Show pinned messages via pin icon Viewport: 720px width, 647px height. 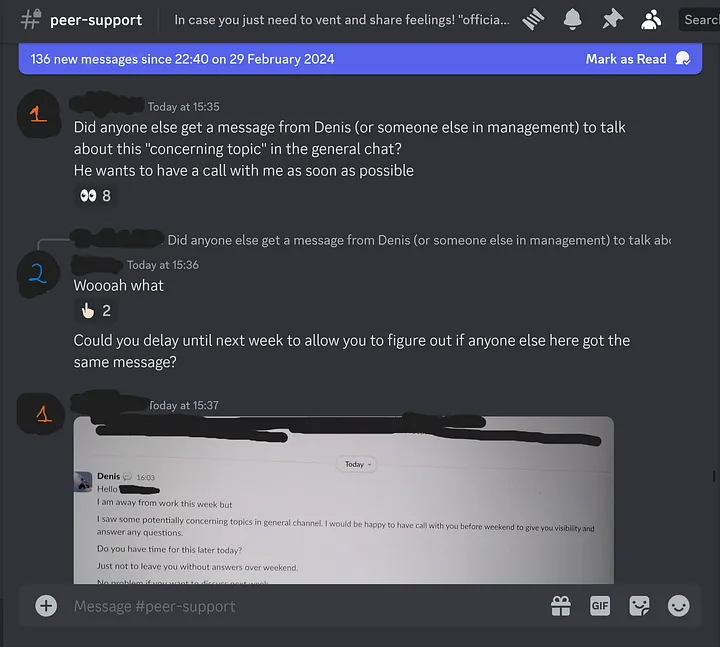click(x=613, y=20)
